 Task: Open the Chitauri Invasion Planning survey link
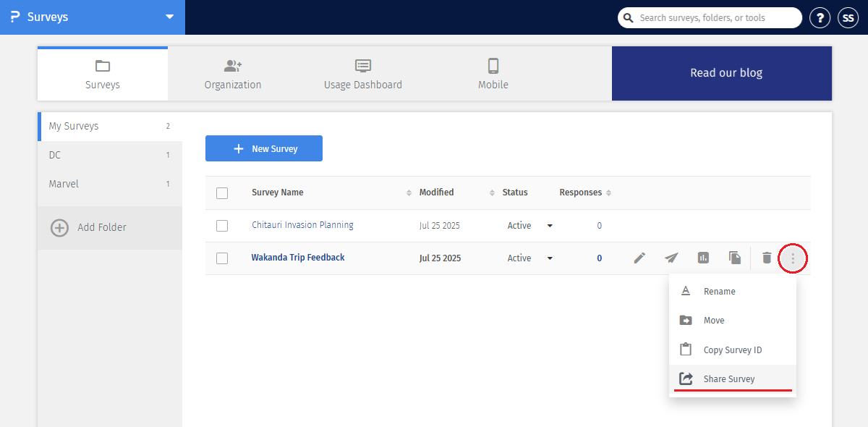coord(302,225)
